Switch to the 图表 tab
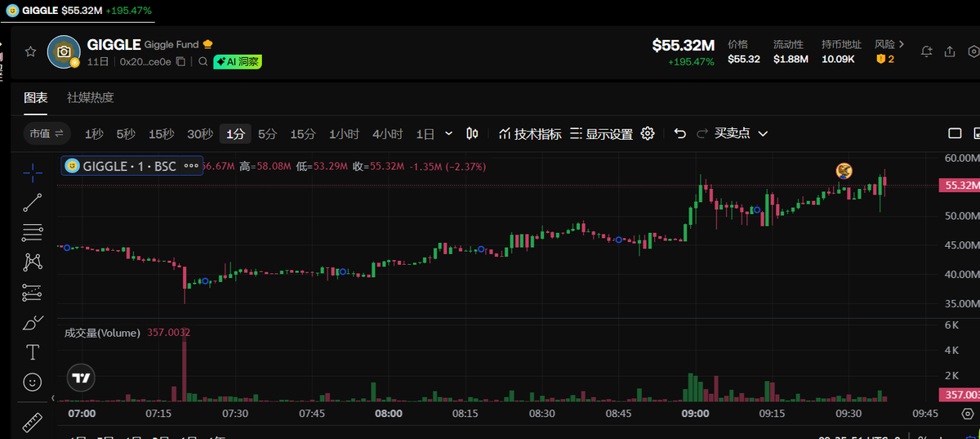The image size is (980, 439). click(35, 97)
